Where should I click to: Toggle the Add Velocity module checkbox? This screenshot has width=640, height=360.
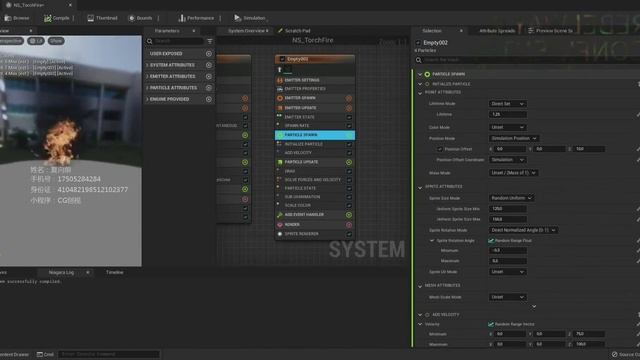(x=349, y=153)
